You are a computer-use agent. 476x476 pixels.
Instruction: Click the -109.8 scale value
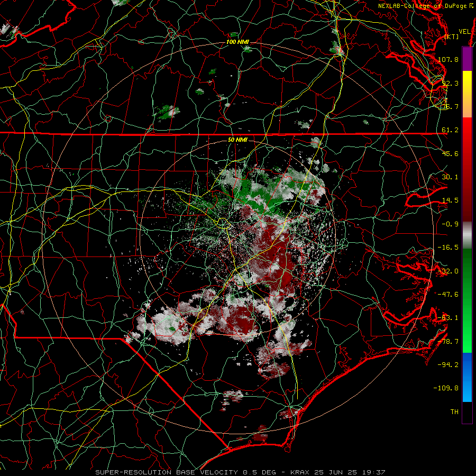coord(446,388)
